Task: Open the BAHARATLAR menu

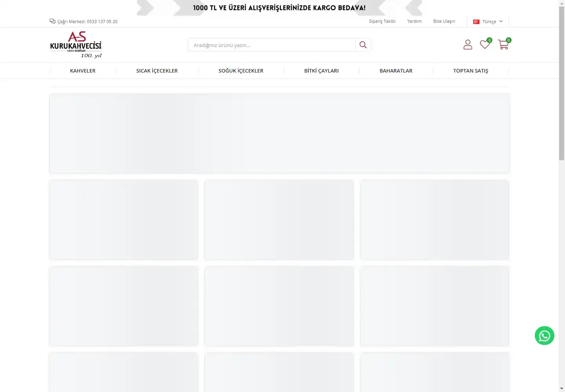Action: (396, 71)
